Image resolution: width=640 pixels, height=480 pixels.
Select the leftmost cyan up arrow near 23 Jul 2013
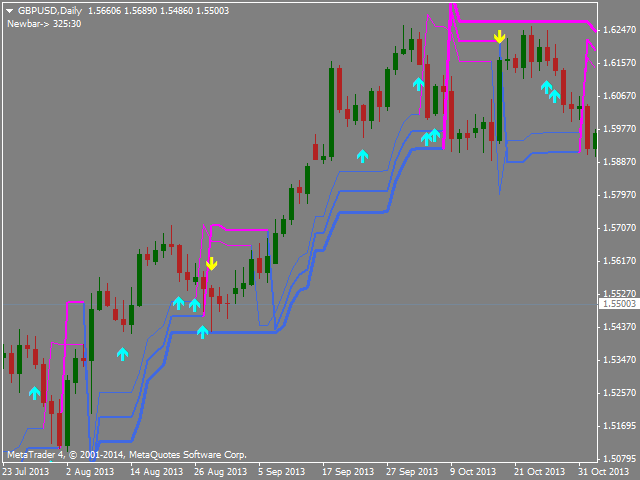[x=35, y=393]
